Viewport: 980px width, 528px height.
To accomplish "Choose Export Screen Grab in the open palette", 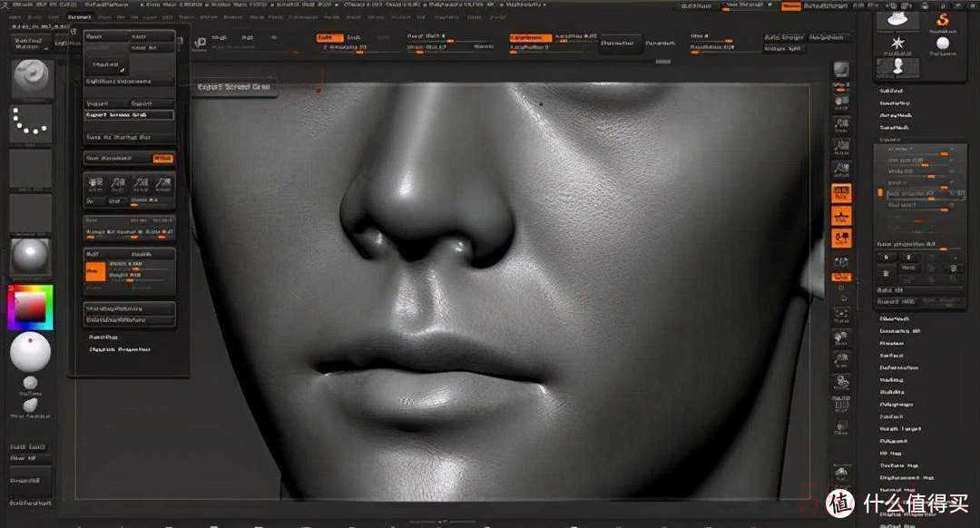I will point(130,115).
